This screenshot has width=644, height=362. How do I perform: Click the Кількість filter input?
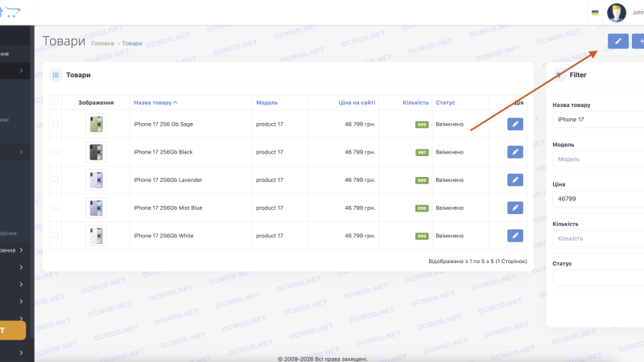click(x=598, y=238)
